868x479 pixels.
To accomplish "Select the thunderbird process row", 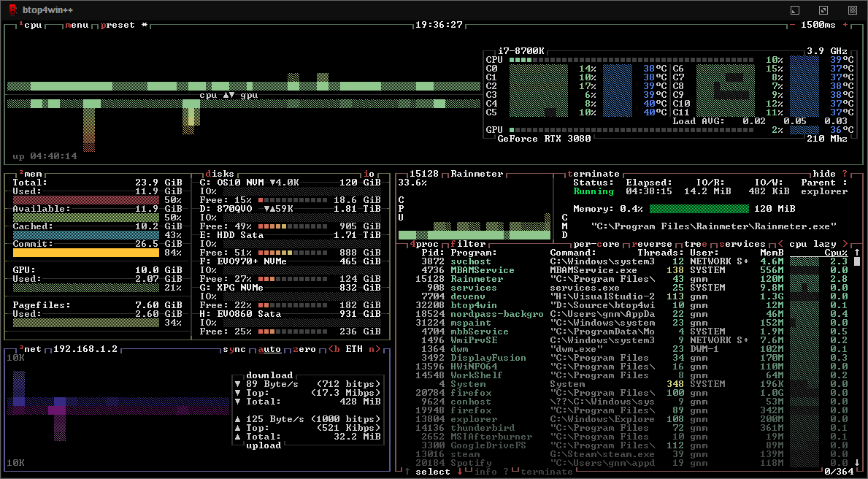I will tap(624, 428).
